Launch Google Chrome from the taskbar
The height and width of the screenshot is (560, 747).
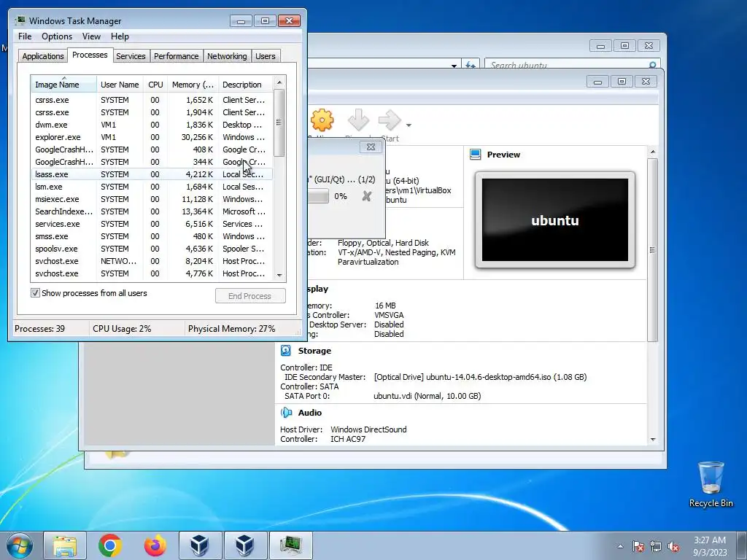pos(110,545)
